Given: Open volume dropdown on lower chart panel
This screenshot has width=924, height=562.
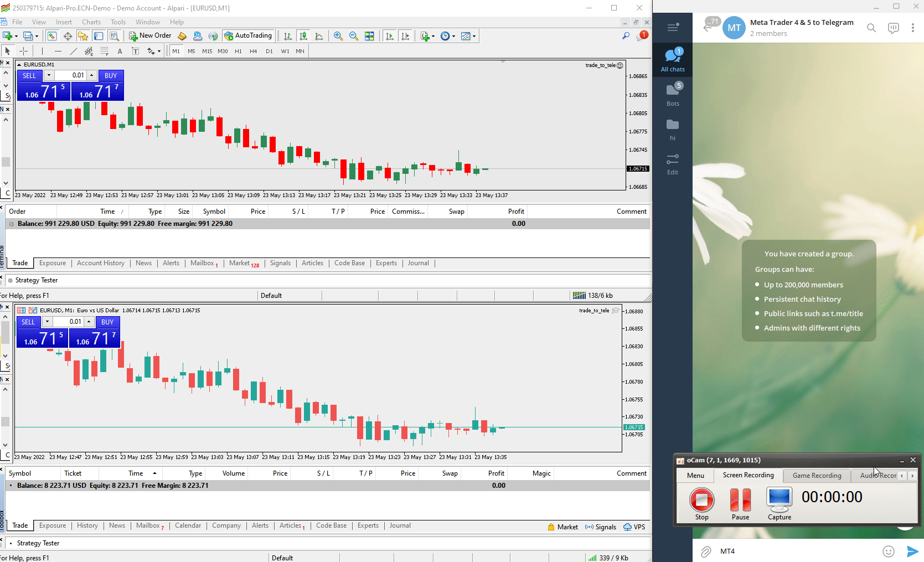Looking at the screenshot, I should coord(47,322).
